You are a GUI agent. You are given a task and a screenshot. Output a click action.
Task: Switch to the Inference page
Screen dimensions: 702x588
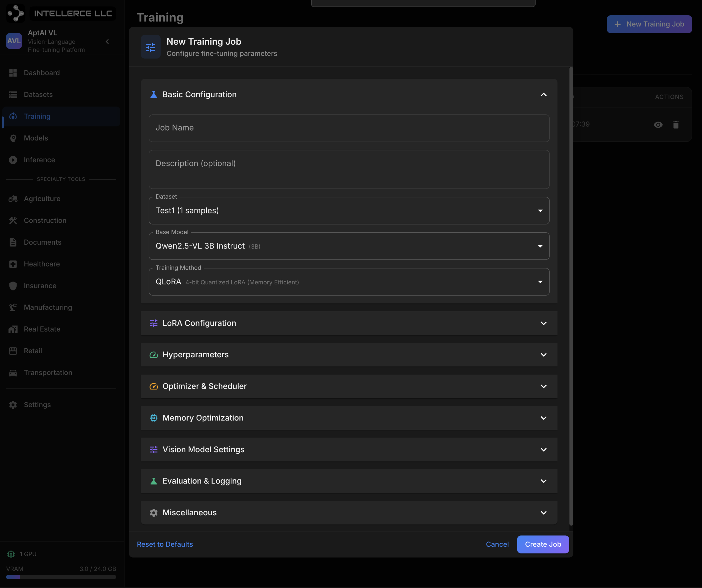point(61,160)
